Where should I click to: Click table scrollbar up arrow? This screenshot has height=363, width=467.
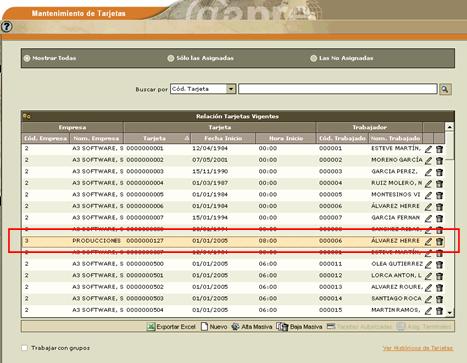click(449, 127)
